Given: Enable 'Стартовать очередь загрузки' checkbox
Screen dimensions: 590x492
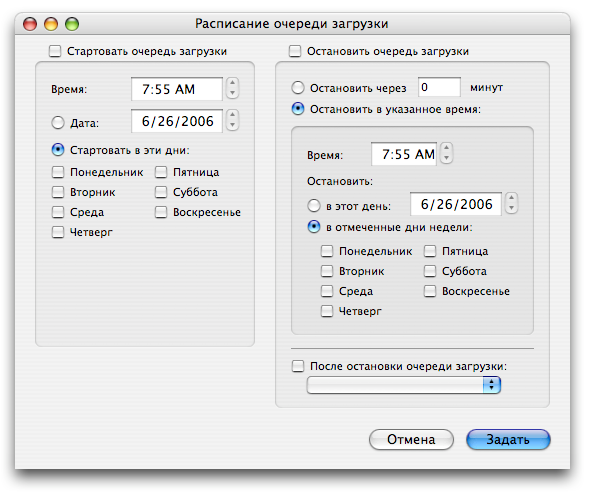Looking at the screenshot, I should [x=55, y=51].
